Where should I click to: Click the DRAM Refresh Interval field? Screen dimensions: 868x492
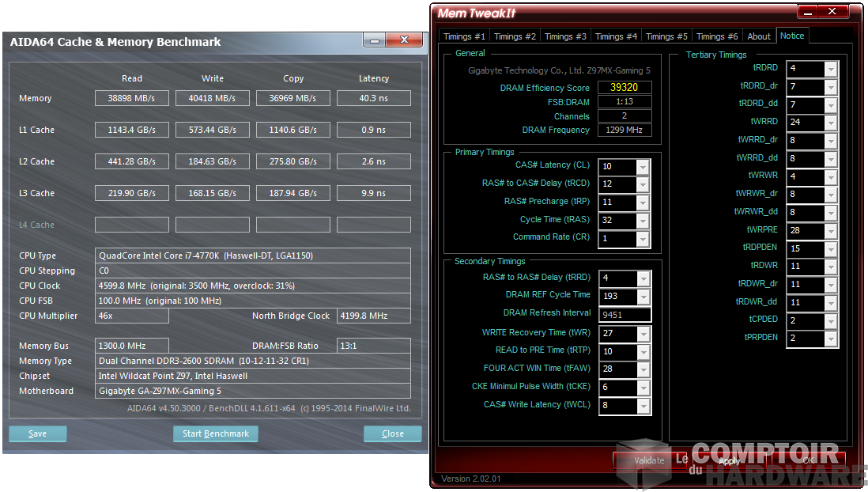point(625,314)
